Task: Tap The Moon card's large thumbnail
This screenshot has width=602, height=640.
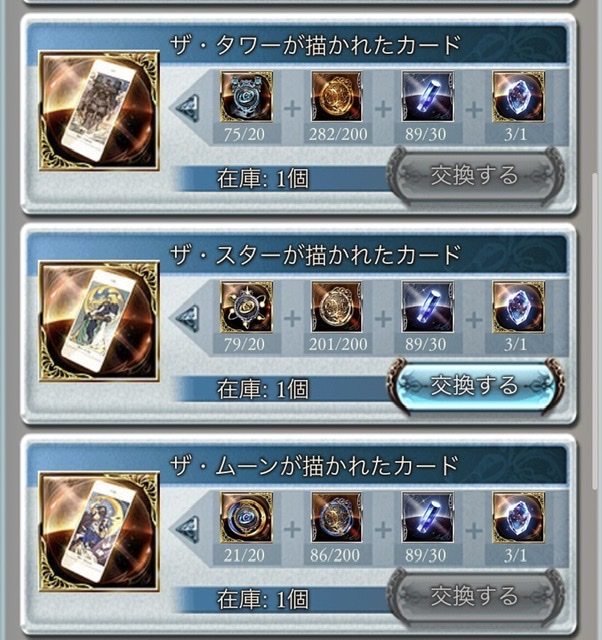Action: coord(99,531)
